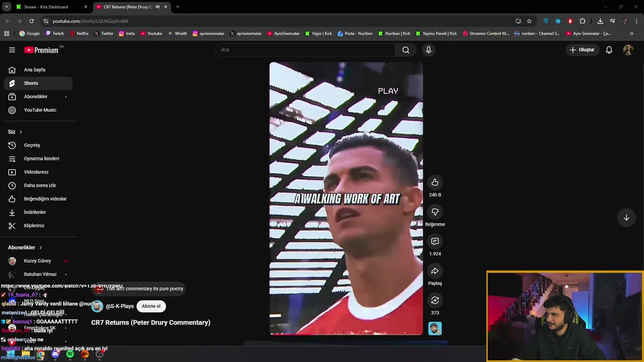Screen dimensions: 644x362
Task: Open a new tab with plus
Action: click(178, 7)
